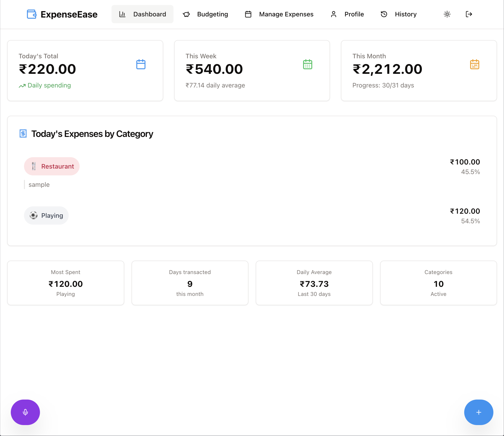504x436 pixels.
Task: Click the green calendar icon on This Week card
Action: (x=308, y=64)
